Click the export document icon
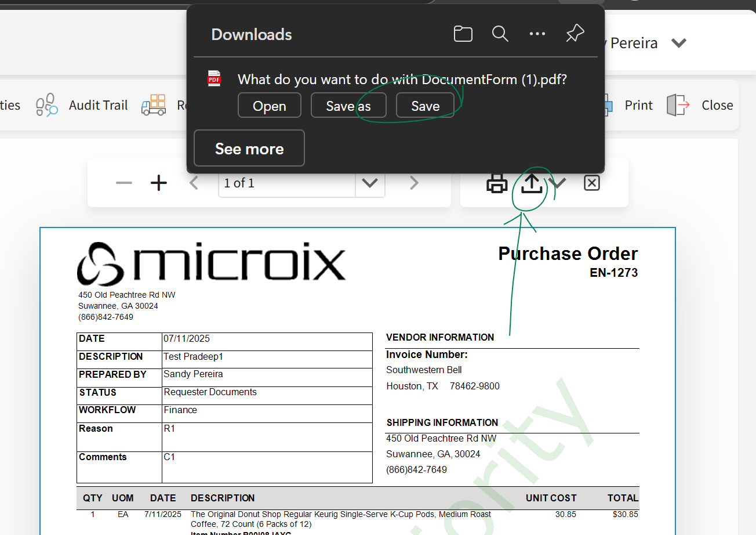The width and height of the screenshot is (756, 535). (532, 183)
